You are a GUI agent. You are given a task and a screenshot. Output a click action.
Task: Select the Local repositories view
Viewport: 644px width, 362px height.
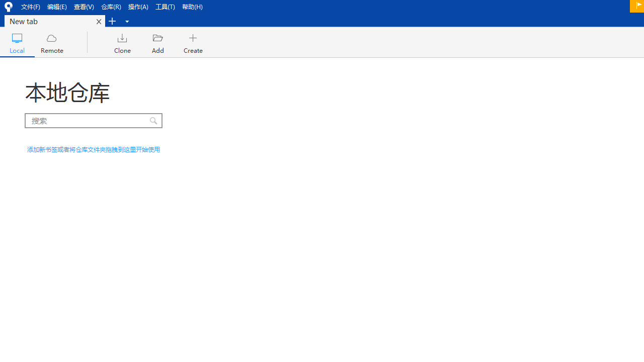coord(17,43)
